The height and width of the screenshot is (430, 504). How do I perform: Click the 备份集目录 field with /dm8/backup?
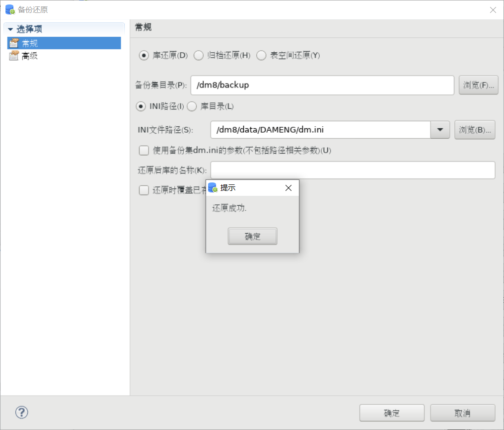coord(322,86)
